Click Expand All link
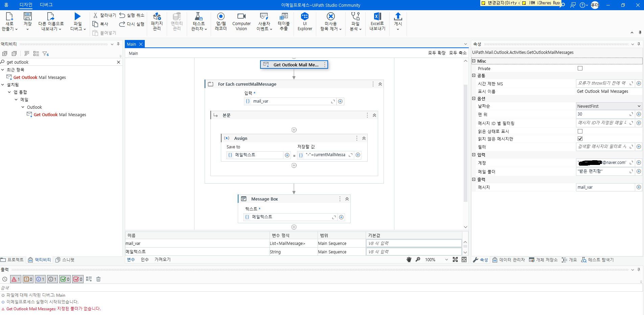Image resolution: width=644 pixels, height=315 pixels. point(437,53)
